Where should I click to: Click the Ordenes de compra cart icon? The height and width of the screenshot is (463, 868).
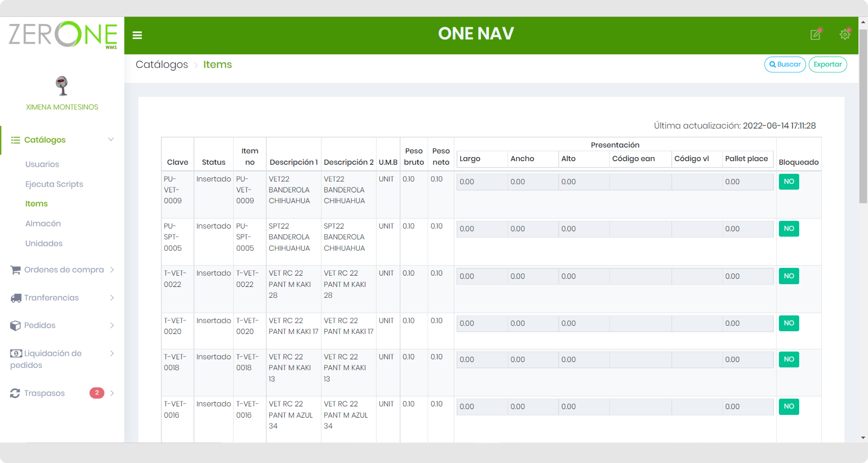15,270
